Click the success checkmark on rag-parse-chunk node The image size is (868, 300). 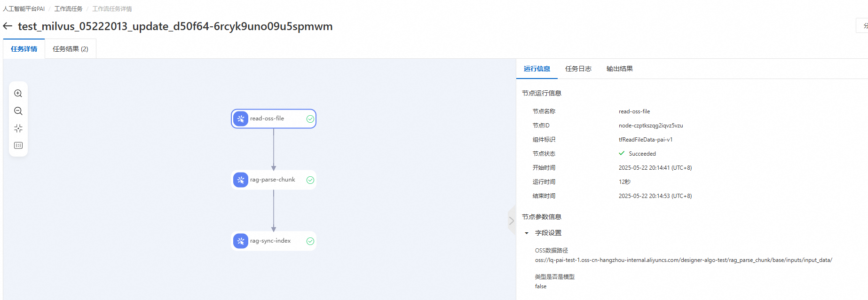tap(310, 180)
